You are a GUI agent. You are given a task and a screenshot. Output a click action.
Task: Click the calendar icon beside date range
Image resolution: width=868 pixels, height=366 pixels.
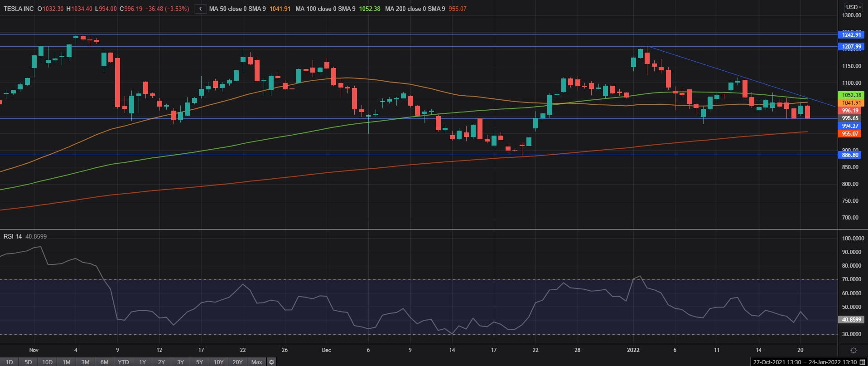[862, 362]
